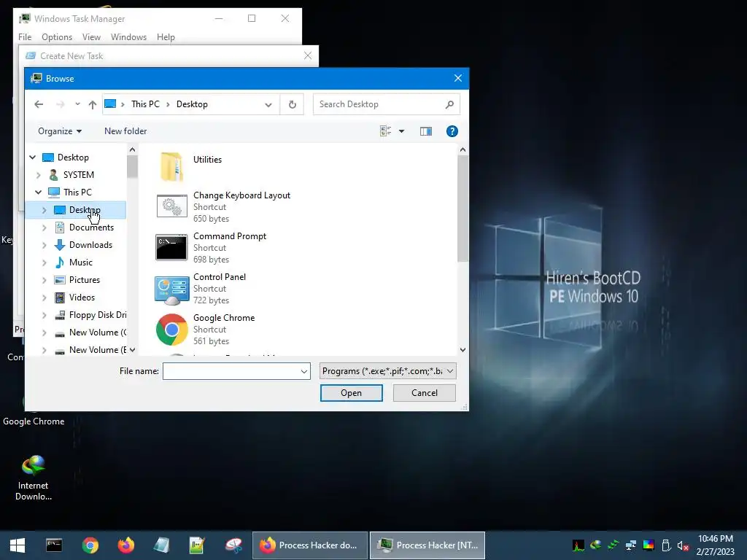This screenshot has width=747, height=560.
Task: Open the Windows Start menu
Action: click(18, 545)
